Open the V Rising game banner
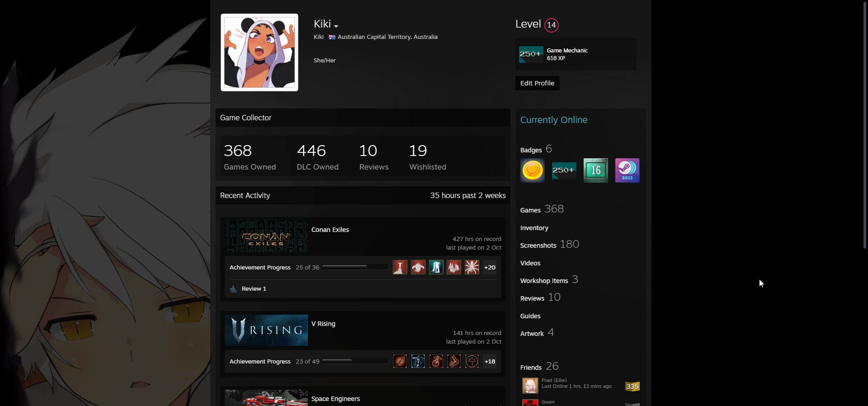Viewport: 868px width, 406px height. point(266,330)
